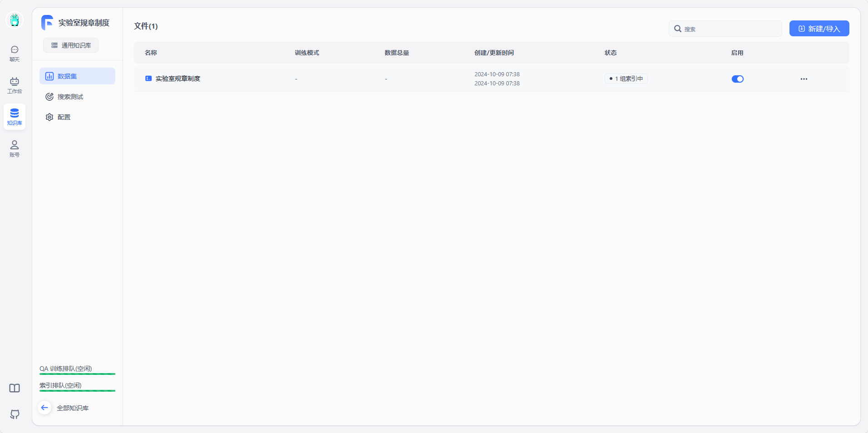Click the 全部知识库 link
Viewport: 868px width, 433px height.
pos(73,408)
